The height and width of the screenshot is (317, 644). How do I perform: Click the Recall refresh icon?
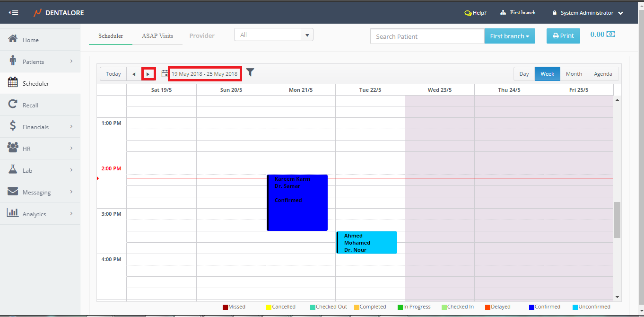tap(13, 105)
